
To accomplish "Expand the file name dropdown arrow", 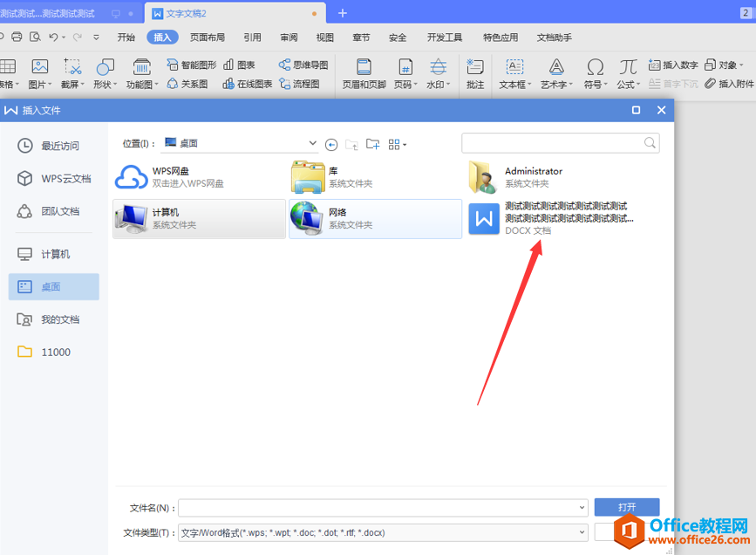I will pyautogui.click(x=582, y=508).
